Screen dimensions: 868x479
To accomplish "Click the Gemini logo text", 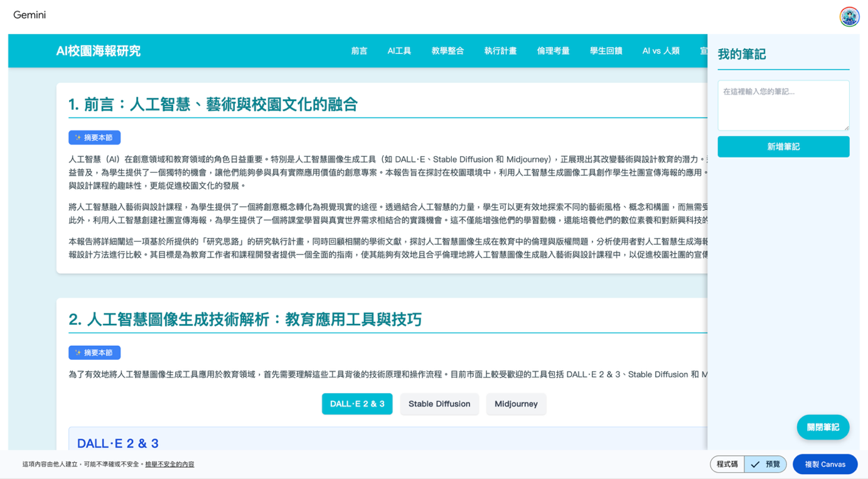I will point(29,15).
